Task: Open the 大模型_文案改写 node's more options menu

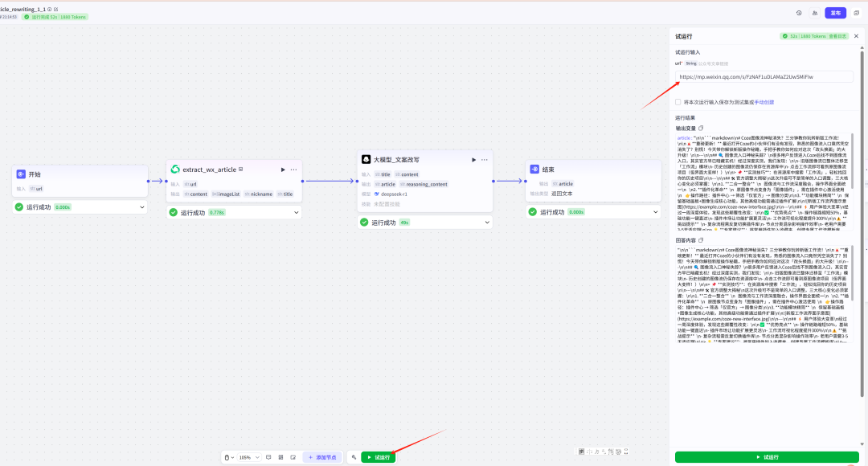Action: tap(485, 160)
